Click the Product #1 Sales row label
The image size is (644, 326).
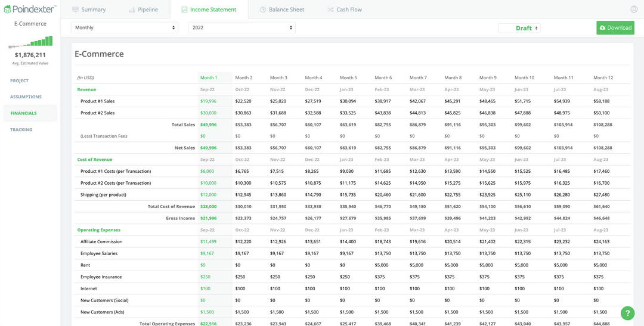click(x=97, y=101)
